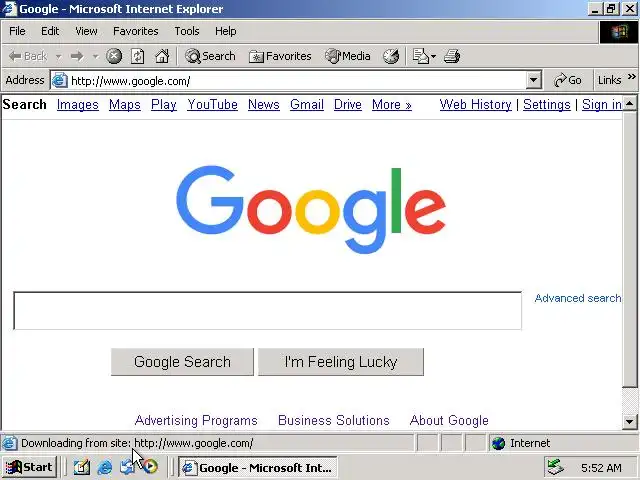
Task: Open the Advertising Programs link
Action: (x=196, y=420)
